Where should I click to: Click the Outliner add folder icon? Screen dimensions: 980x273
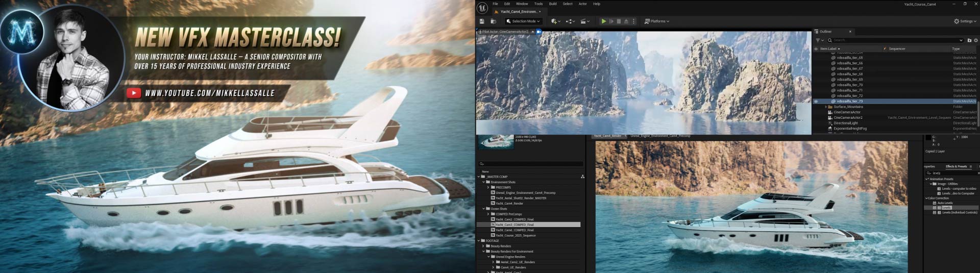pyautogui.click(x=969, y=40)
